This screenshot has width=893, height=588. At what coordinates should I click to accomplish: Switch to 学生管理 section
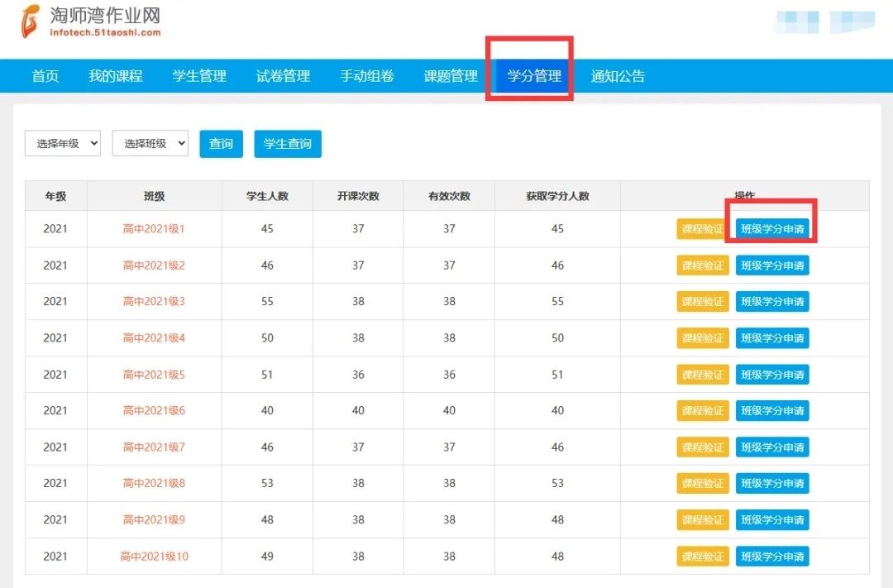click(199, 76)
